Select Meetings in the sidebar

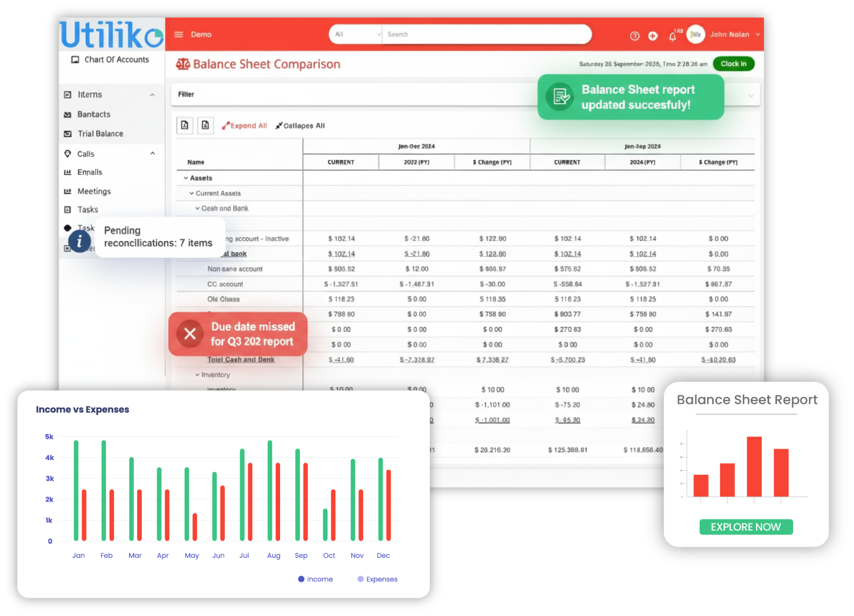pos(94,192)
